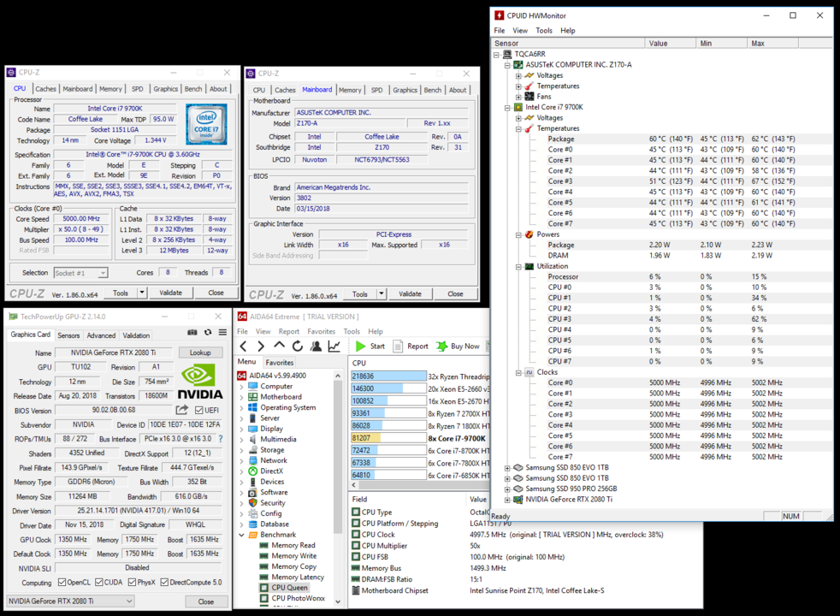Collapse the Utilization section in HWMonitor

(518, 266)
